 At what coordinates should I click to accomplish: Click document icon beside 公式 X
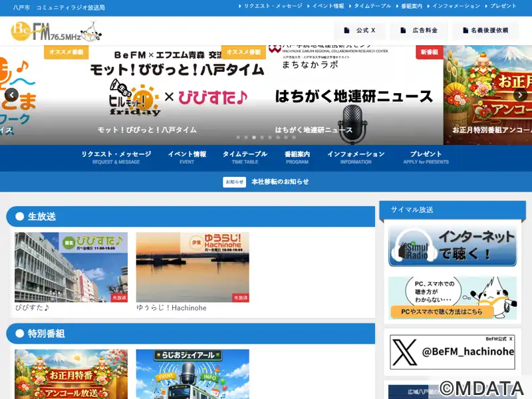coord(346,30)
